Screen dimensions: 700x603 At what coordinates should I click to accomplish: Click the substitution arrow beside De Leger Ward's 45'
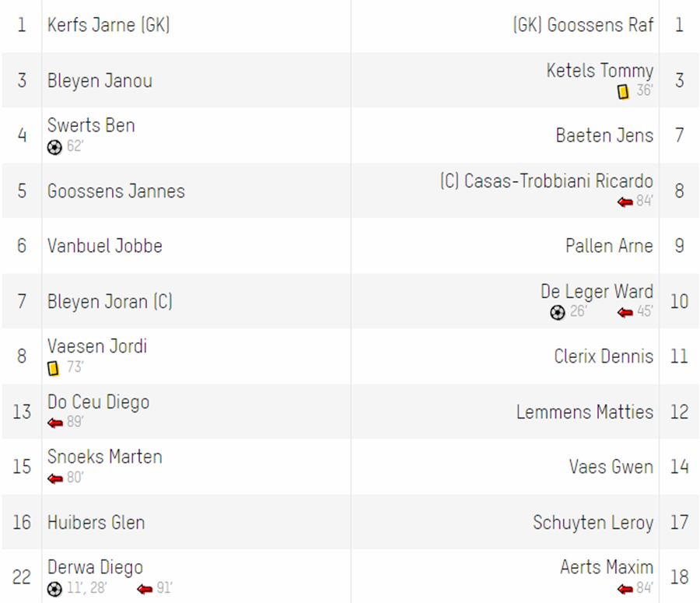click(625, 312)
